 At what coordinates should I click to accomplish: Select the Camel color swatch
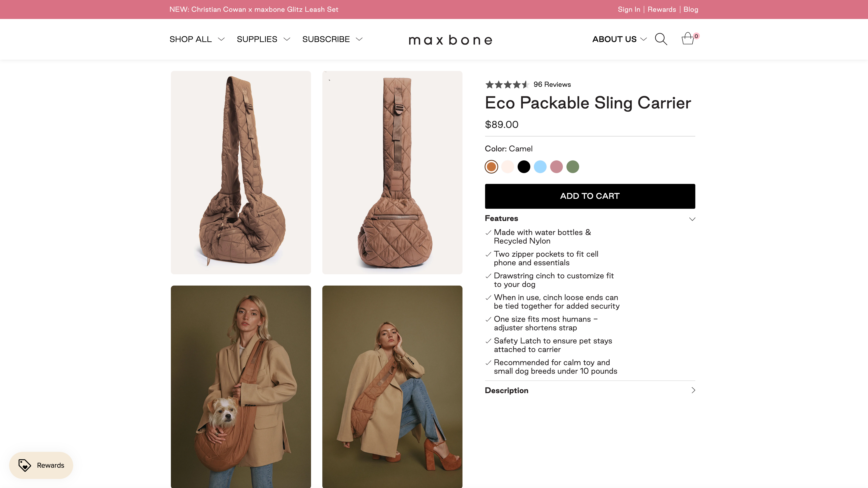click(x=491, y=167)
